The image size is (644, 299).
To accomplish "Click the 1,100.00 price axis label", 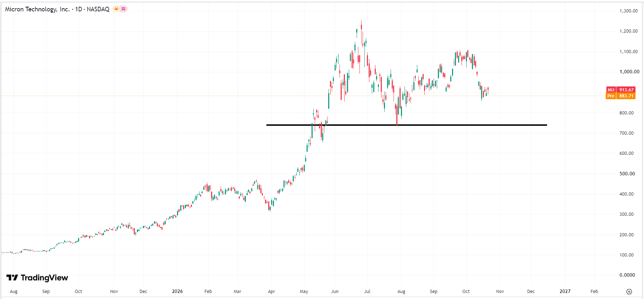I will (x=628, y=52).
